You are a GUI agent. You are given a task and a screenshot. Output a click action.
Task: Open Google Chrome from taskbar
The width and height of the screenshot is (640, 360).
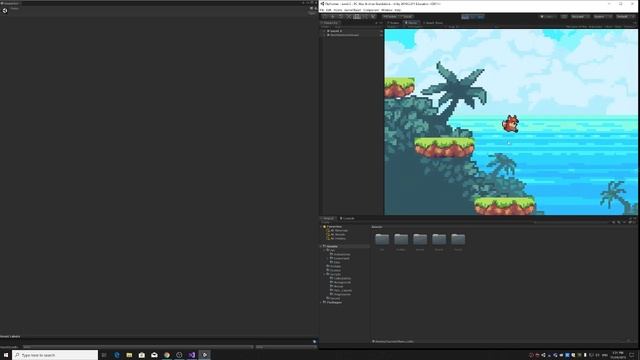coord(167,355)
